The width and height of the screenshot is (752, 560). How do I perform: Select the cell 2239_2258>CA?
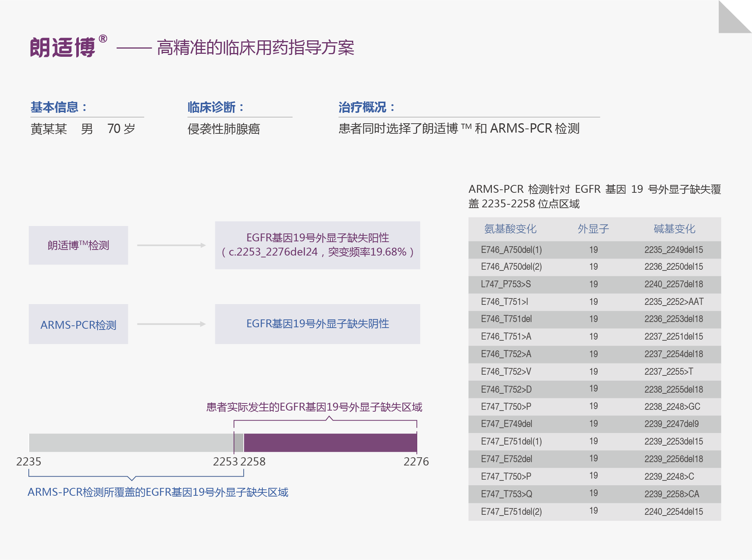(672, 494)
